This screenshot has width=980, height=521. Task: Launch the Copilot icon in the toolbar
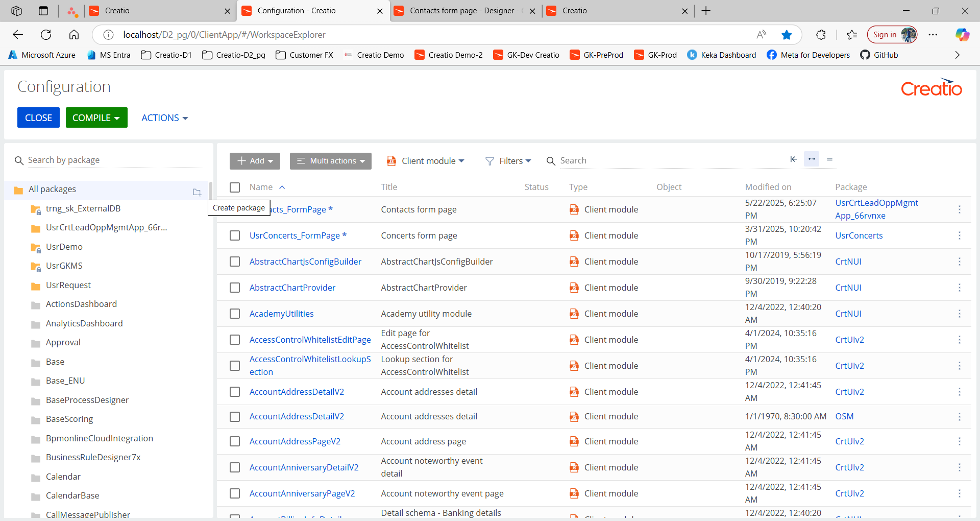[x=962, y=35]
